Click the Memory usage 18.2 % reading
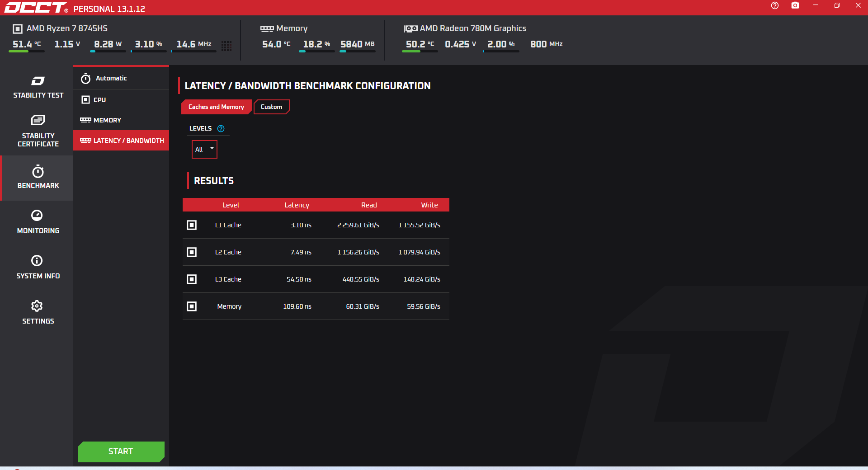The image size is (868, 470). point(317,44)
